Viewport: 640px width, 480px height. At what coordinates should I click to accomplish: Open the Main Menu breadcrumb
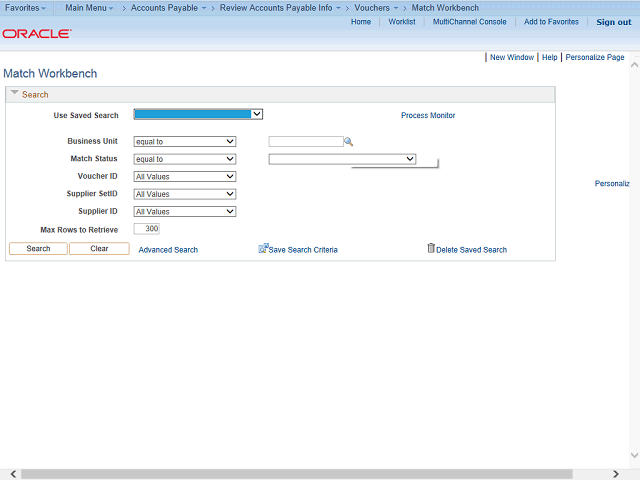pyautogui.click(x=89, y=8)
